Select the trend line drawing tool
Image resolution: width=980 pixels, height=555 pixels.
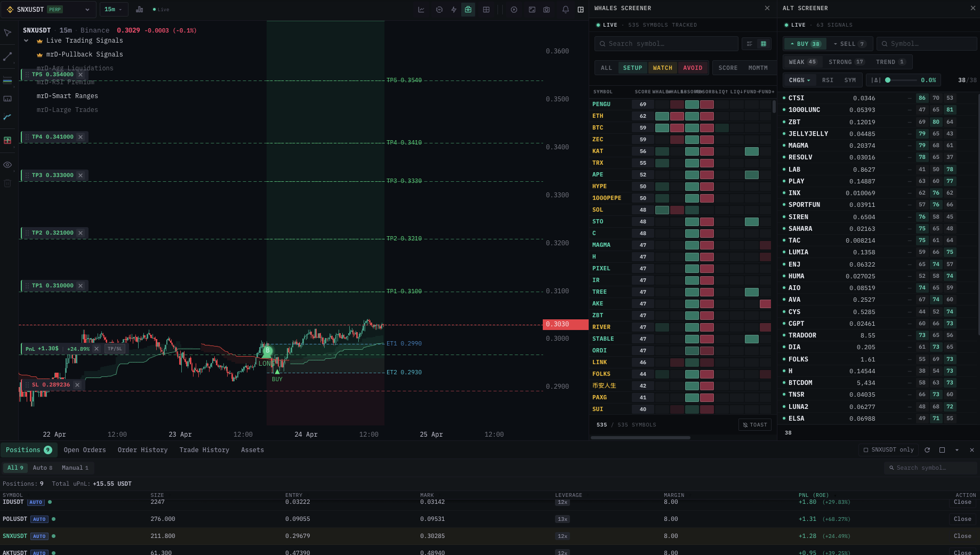tap(7, 57)
